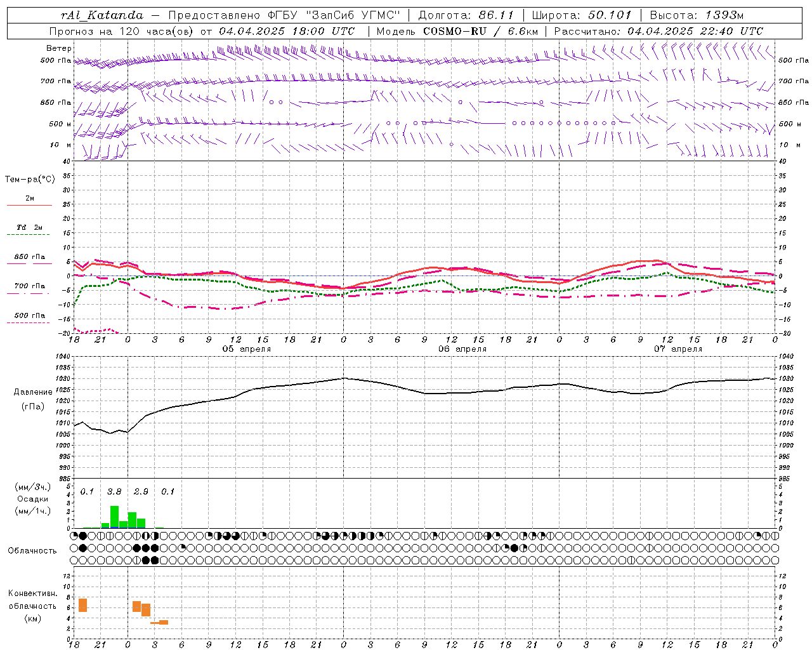
Task: Click the "Осадки" precipitation label
Action: pyautogui.click(x=32, y=499)
